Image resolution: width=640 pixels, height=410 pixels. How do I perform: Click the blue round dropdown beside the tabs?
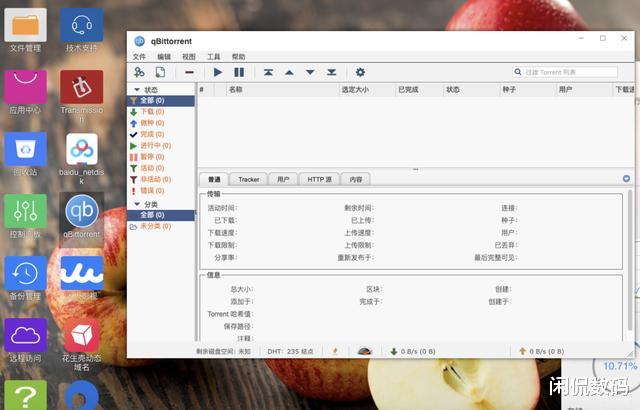coord(626,179)
